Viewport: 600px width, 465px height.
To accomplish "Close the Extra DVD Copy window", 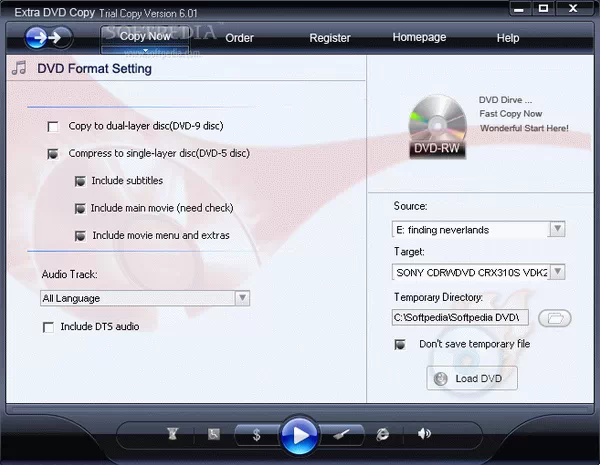I will coord(573,8).
